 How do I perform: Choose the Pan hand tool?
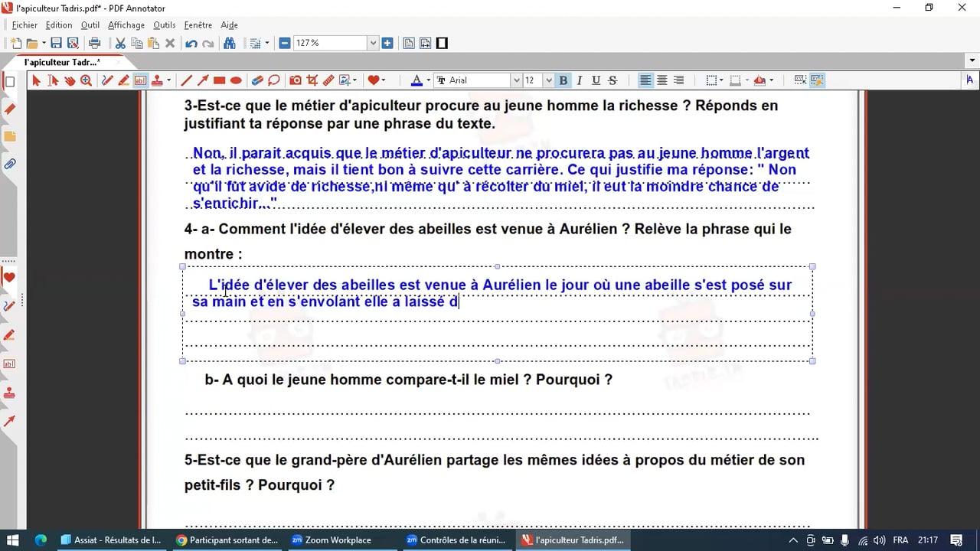pyautogui.click(x=70, y=80)
